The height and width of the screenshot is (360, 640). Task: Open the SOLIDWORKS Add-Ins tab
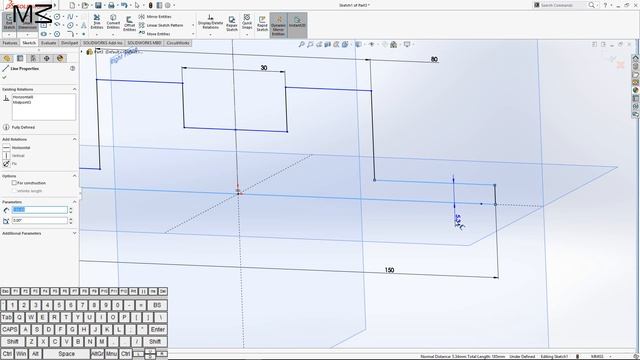click(102, 43)
